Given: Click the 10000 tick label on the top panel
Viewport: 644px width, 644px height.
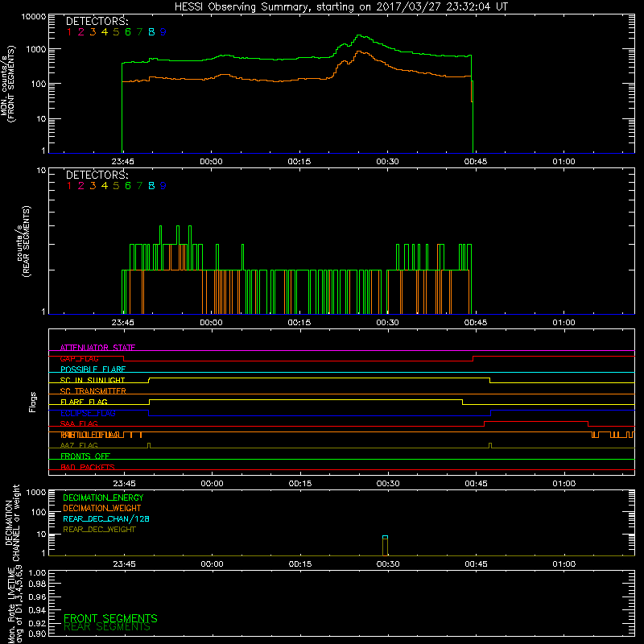Looking at the screenshot, I should pyautogui.click(x=34, y=17).
